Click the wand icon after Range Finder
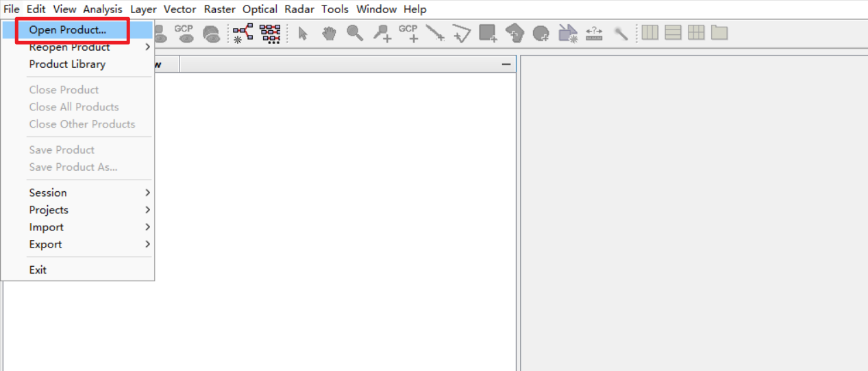The height and width of the screenshot is (371, 868). (621, 33)
